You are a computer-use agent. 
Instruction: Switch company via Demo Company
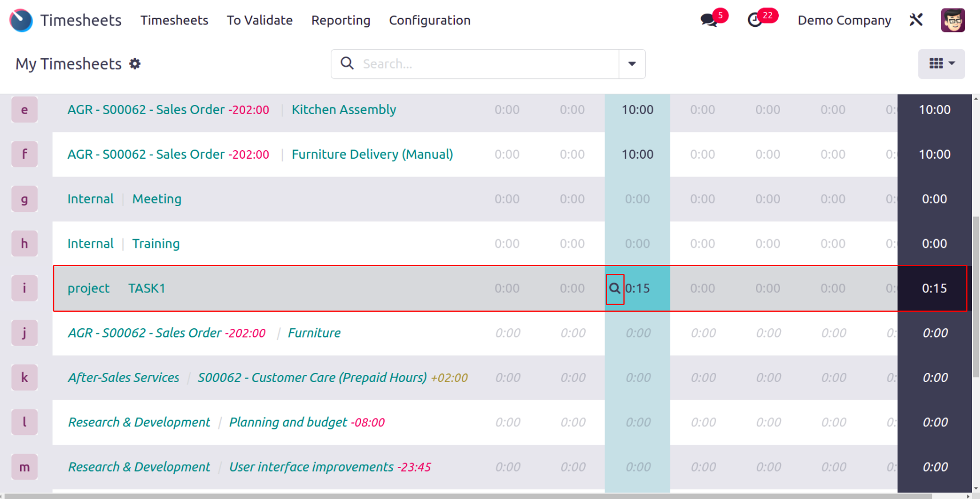tap(844, 21)
